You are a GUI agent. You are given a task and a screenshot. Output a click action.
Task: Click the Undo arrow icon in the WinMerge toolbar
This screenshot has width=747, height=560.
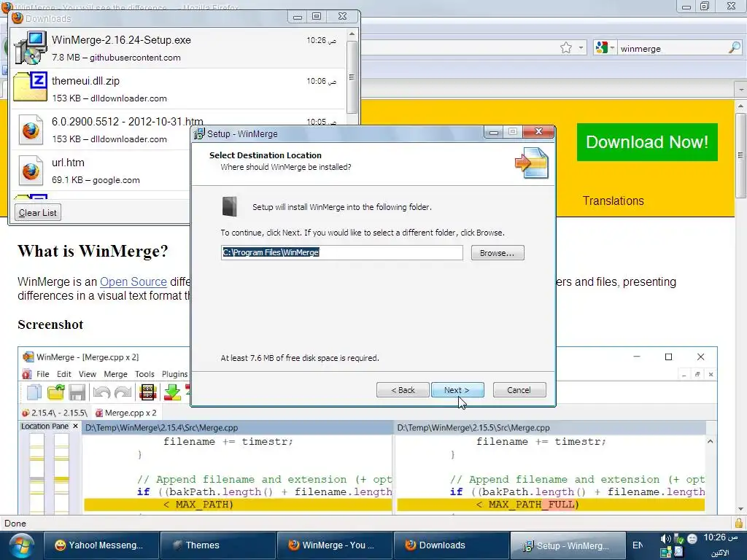(x=101, y=392)
